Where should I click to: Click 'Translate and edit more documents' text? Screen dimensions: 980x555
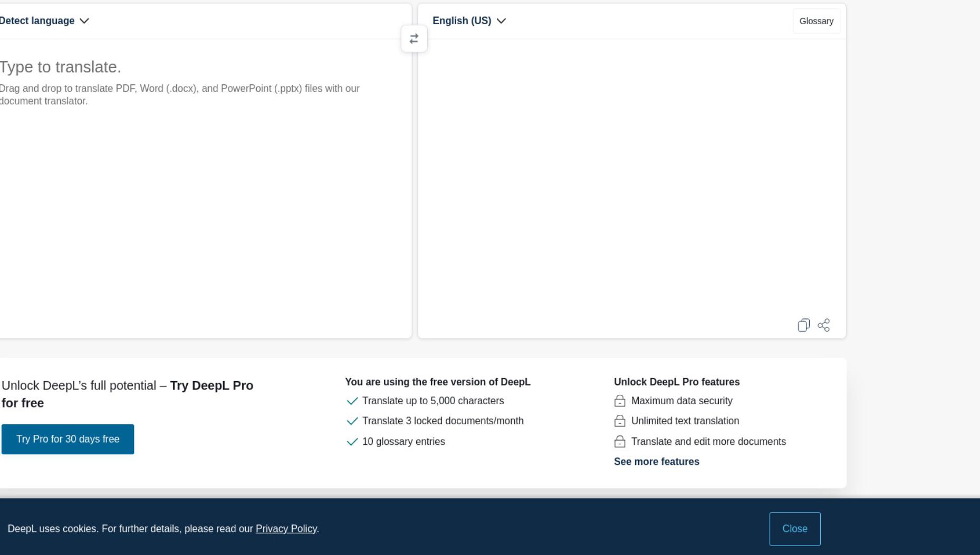[708, 442]
